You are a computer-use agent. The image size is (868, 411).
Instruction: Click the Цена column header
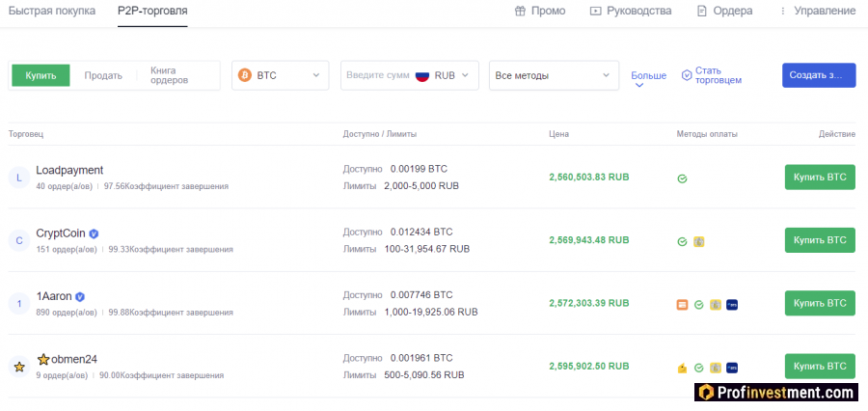coord(558,134)
